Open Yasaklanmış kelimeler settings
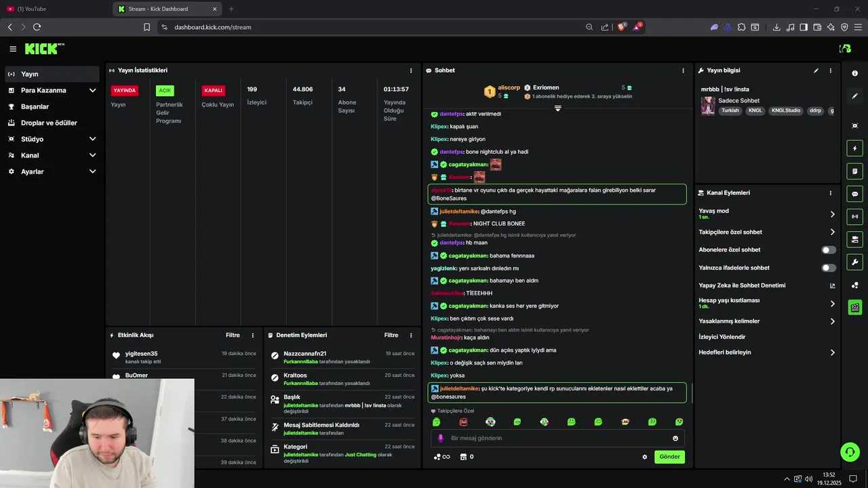 767,321
